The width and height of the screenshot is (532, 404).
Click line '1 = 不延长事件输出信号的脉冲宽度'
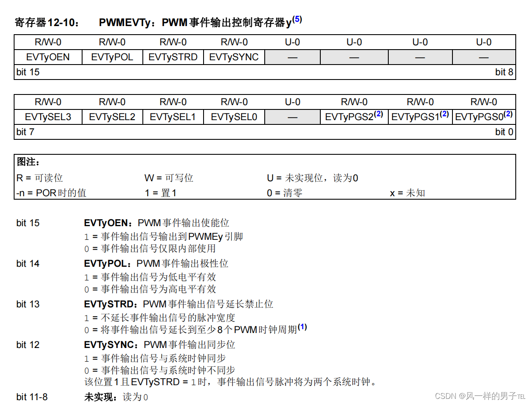point(160,318)
